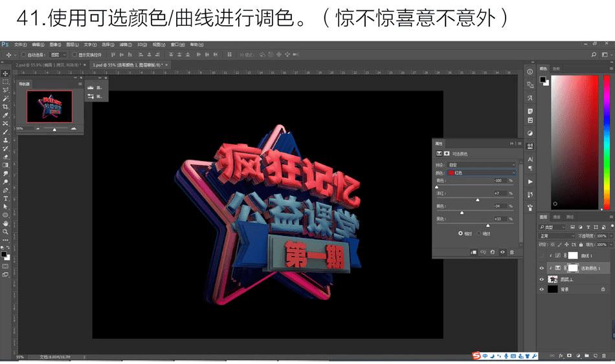Open the Info panel icon in dock
Image resolution: width=615 pixels, height=364 pixels.
pyautogui.click(x=530, y=72)
